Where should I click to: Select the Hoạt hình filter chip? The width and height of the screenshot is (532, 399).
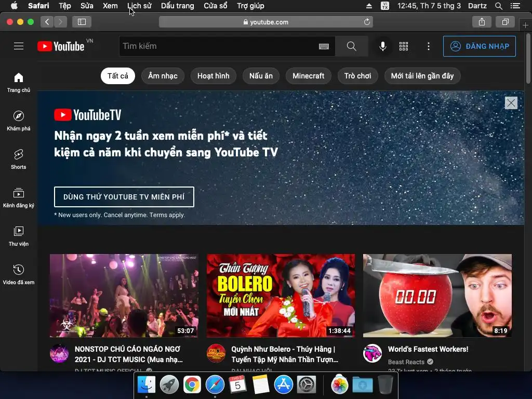coord(214,76)
